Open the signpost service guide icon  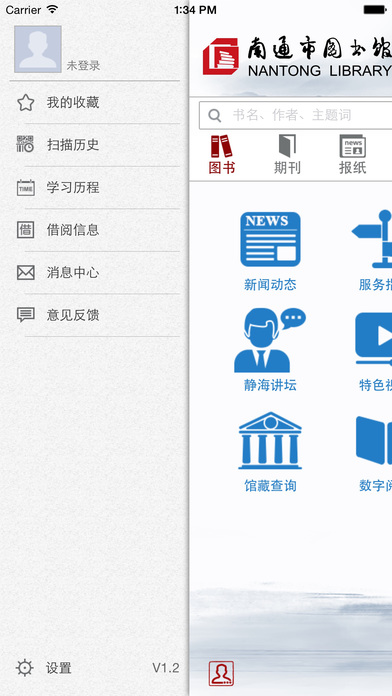tap(372, 239)
